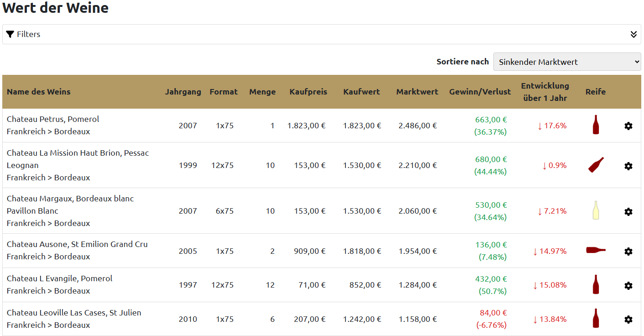Click the gain 530,00 € (34.64%)
Image resolution: width=644 pixels, height=336 pixels.
(491, 211)
